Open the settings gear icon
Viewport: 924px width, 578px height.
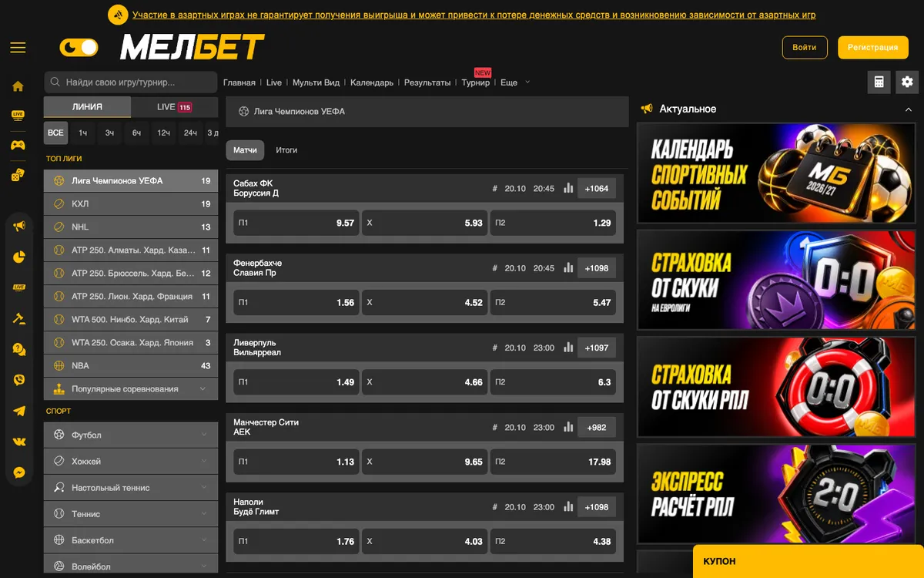point(907,82)
